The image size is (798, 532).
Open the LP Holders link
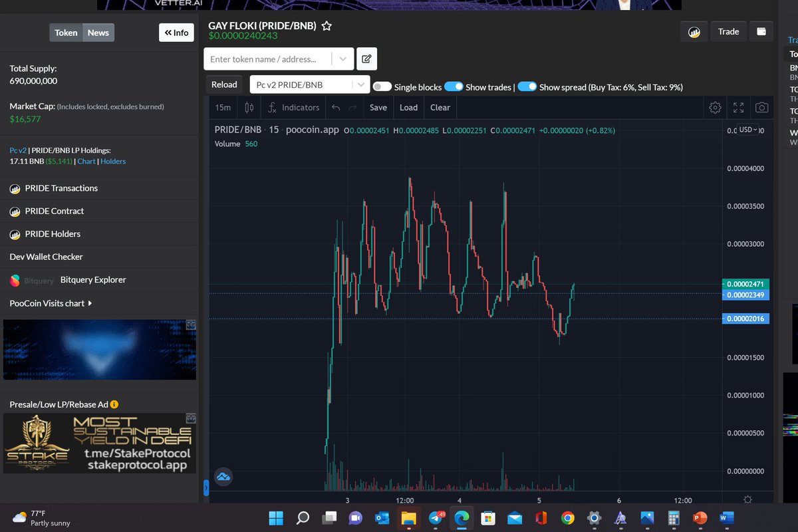coord(113,162)
